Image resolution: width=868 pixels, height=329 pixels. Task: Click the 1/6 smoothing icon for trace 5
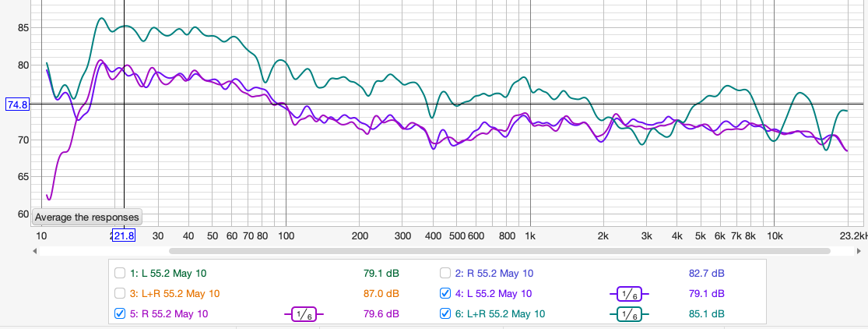point(304,314)
